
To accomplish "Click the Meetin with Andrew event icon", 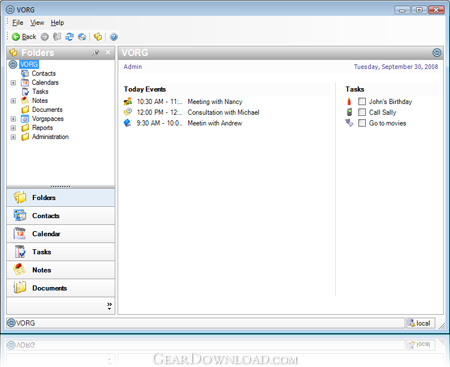I will point(128,123).
